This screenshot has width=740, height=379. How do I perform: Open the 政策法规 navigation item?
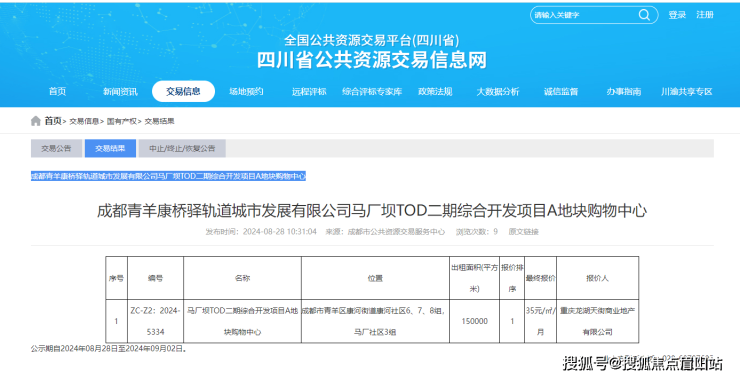click(435, 92)
